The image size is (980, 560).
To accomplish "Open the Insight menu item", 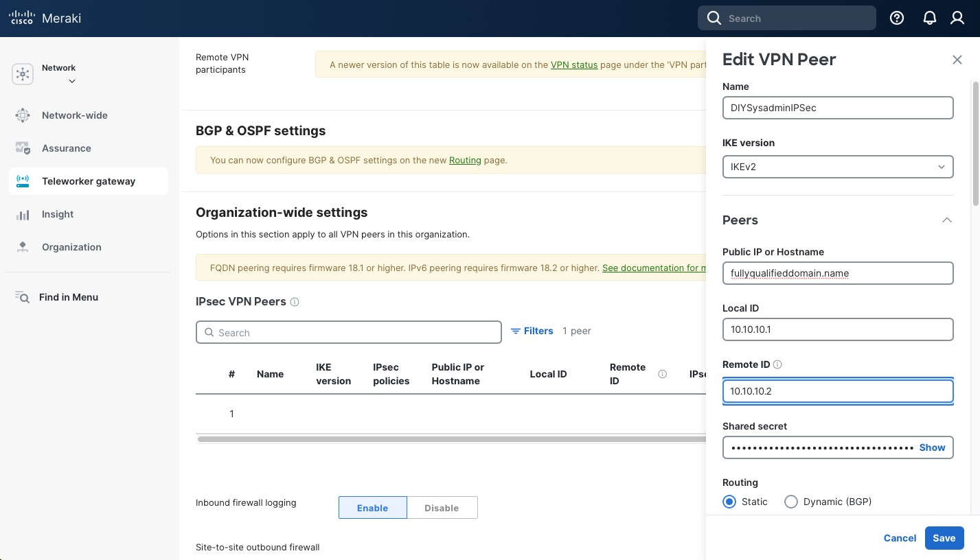I will 58,214.
